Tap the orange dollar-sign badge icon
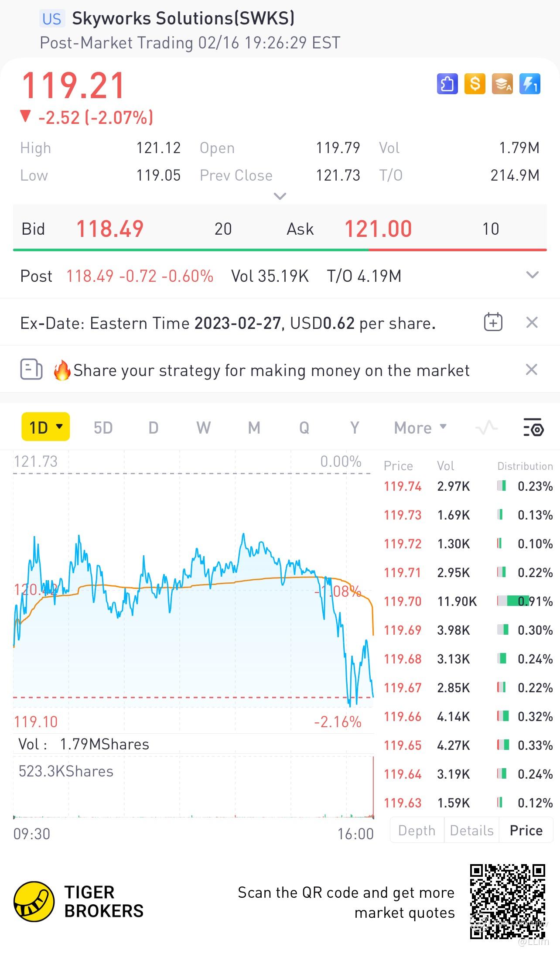 click(x=475, y=84)
